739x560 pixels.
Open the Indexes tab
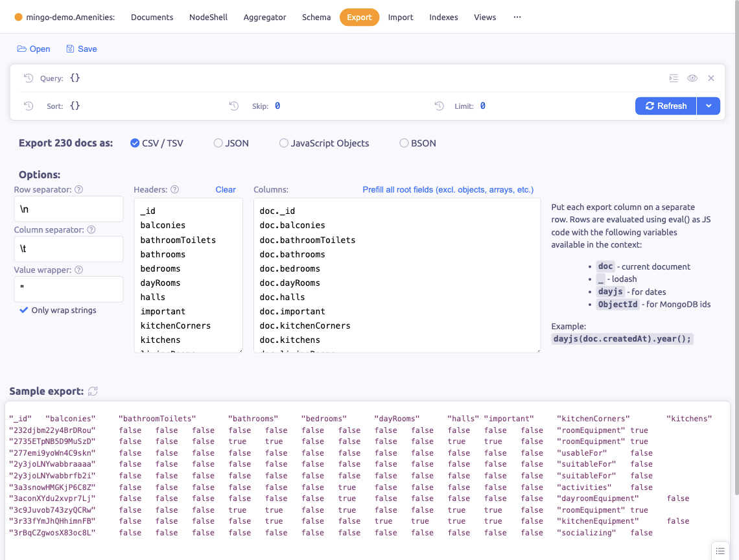point(443,17)
